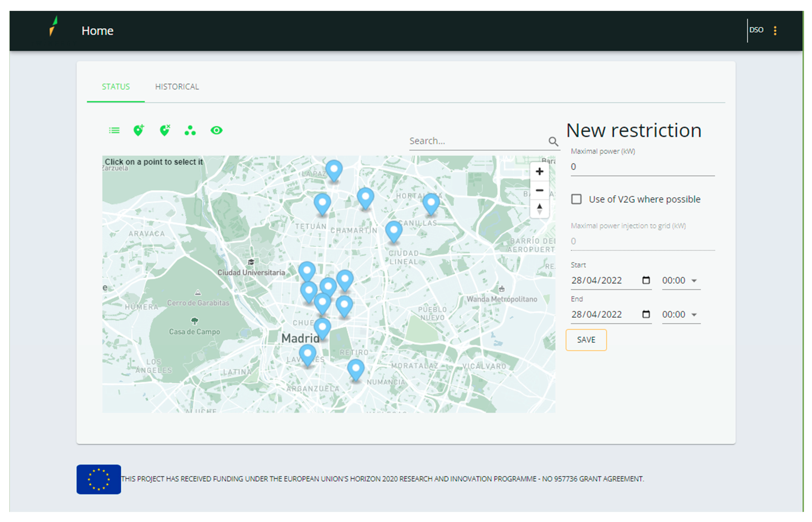
Task: Click the remove location pin icon
Action: click(164, 130)
